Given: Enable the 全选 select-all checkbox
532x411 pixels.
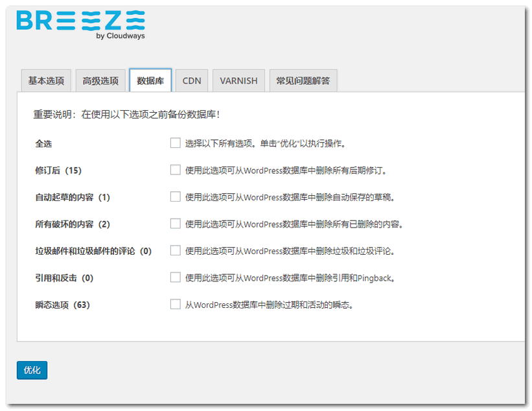Looking at the screenshot, I should click(175, 143).
